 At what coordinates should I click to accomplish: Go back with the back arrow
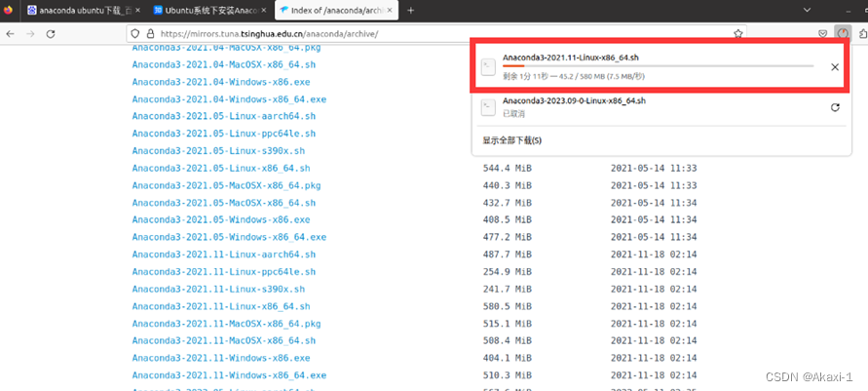pyautogui.click(x=10, y=34)
